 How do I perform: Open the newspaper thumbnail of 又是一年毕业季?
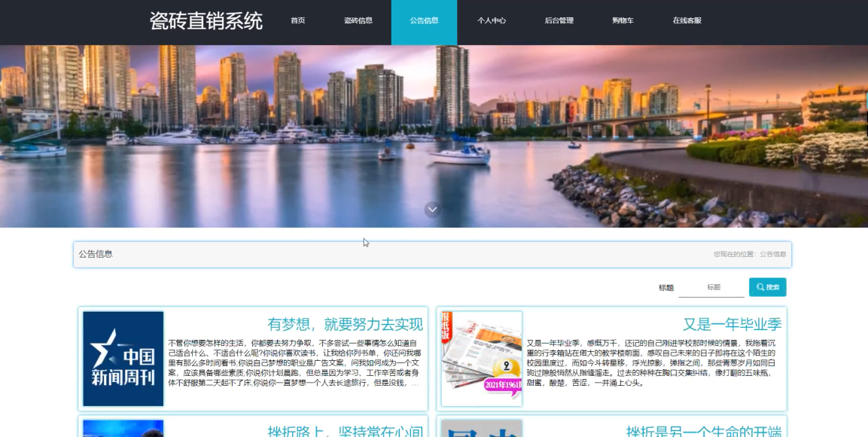coord(482,359)
